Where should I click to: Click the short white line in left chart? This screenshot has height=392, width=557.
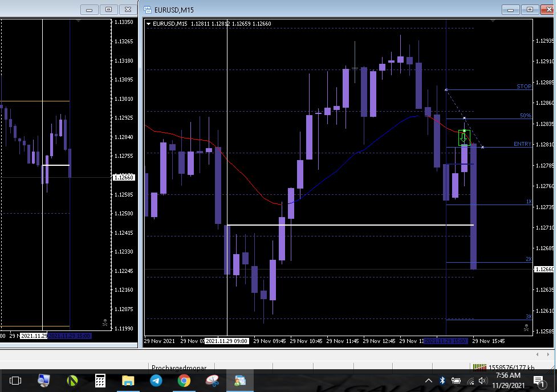point(56,165)
